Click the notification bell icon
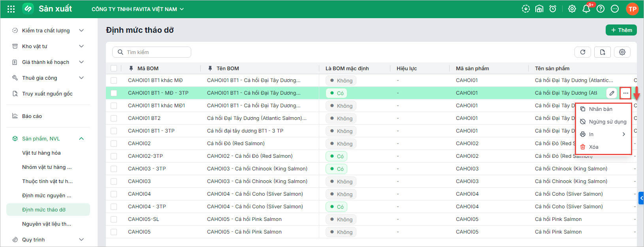Viewport: 644px width, 247px height. click(586, 9)
